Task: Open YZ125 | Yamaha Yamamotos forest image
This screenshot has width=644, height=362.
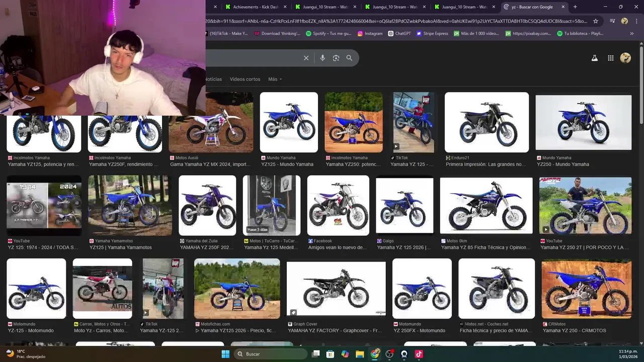Action: (130, 205)
